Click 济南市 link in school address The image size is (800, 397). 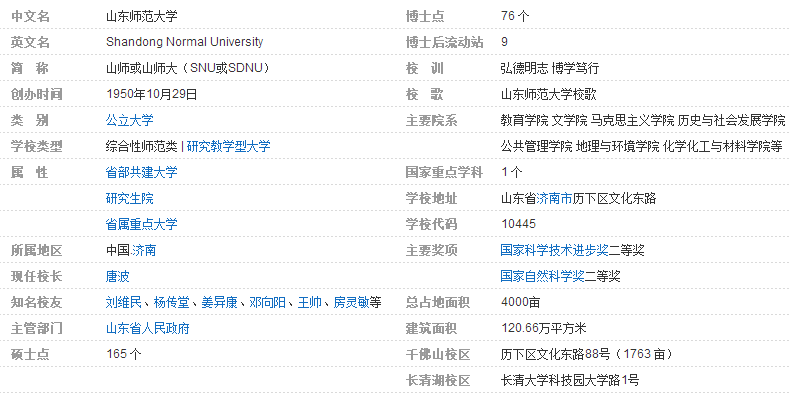pyautogui.click(x=554, y=198)
